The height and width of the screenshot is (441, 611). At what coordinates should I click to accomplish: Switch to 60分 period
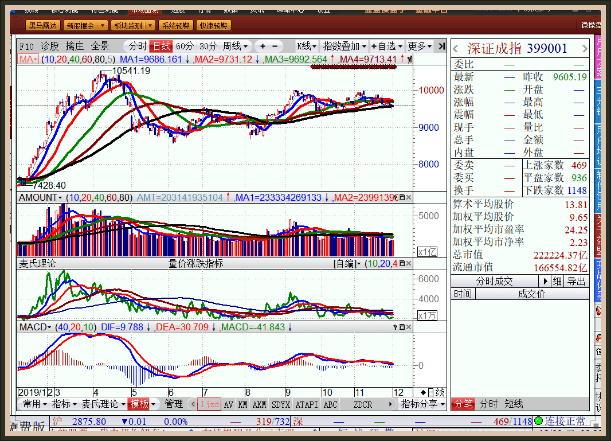point(184,46)
